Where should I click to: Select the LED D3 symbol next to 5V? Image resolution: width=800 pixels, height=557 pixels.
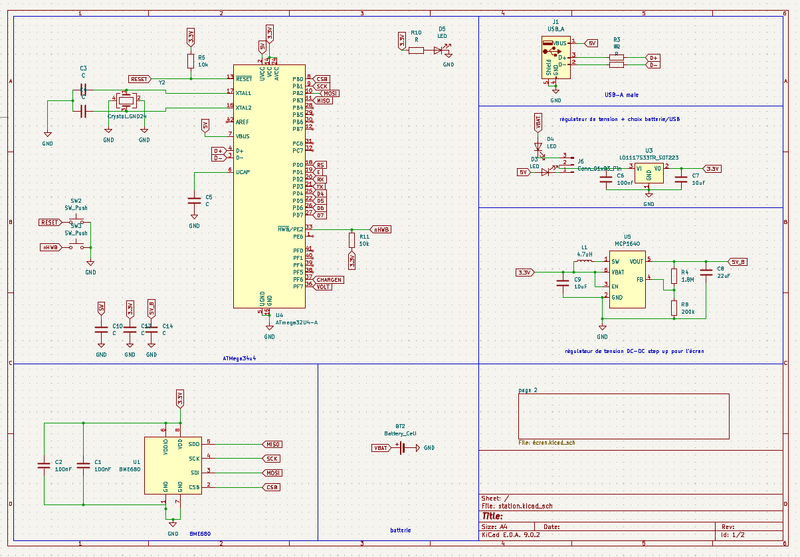[545, 172]
